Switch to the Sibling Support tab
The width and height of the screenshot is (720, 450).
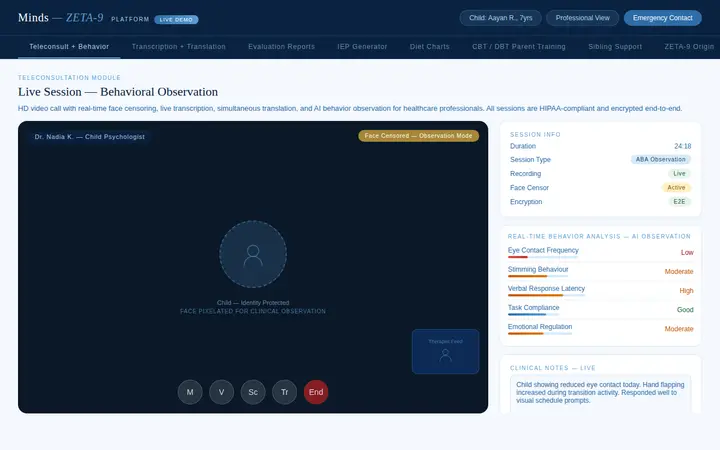point(615,47)
